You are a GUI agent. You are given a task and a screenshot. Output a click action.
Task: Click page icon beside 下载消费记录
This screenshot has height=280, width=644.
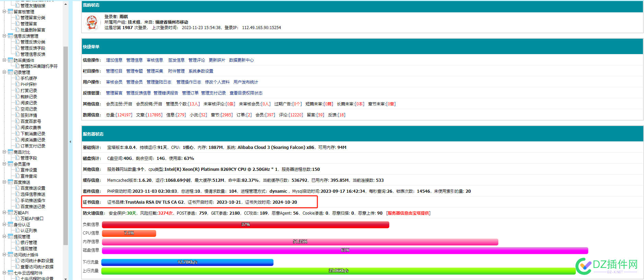17,133
